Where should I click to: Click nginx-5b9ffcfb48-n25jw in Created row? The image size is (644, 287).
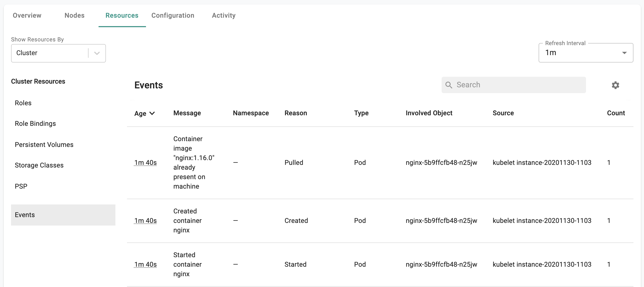click(441, 221)
